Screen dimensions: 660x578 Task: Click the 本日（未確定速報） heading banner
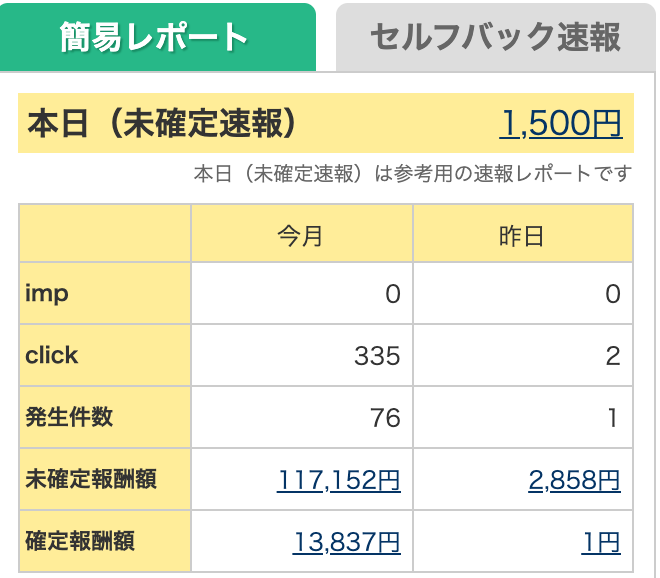click(326, 123)
